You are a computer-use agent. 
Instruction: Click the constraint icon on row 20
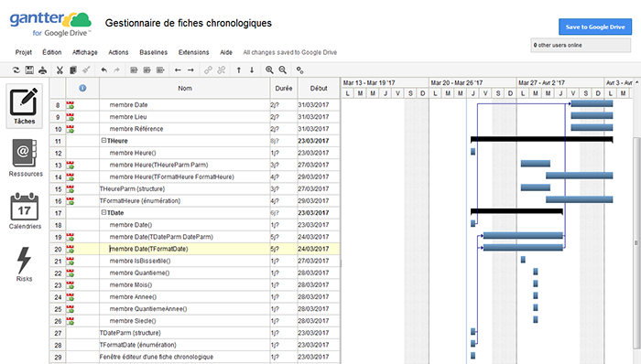pyautogui.click(x=71, y=249)
